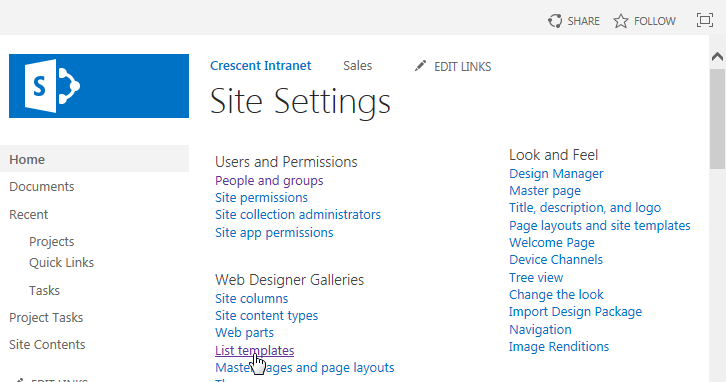The height and width of the screenshot is (382, 726).
Task: Open Documents in the left navigation
Action: click(x=42, y=187)
